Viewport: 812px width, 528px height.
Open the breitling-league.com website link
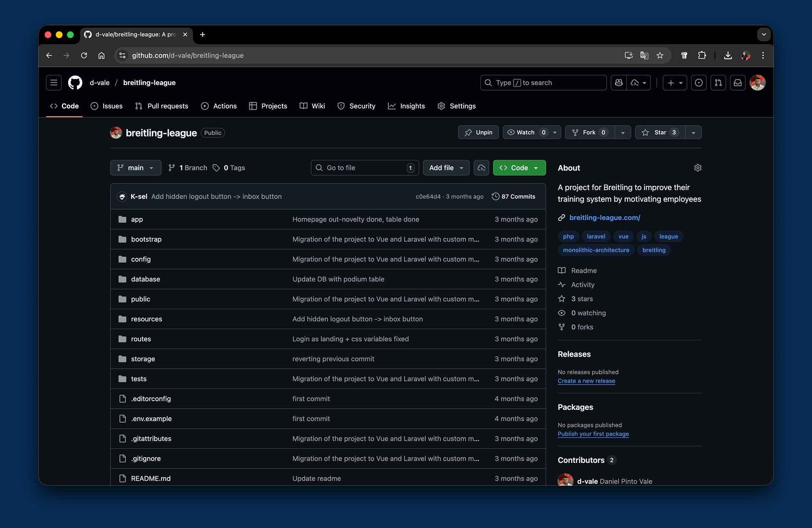tap(604, 218)
